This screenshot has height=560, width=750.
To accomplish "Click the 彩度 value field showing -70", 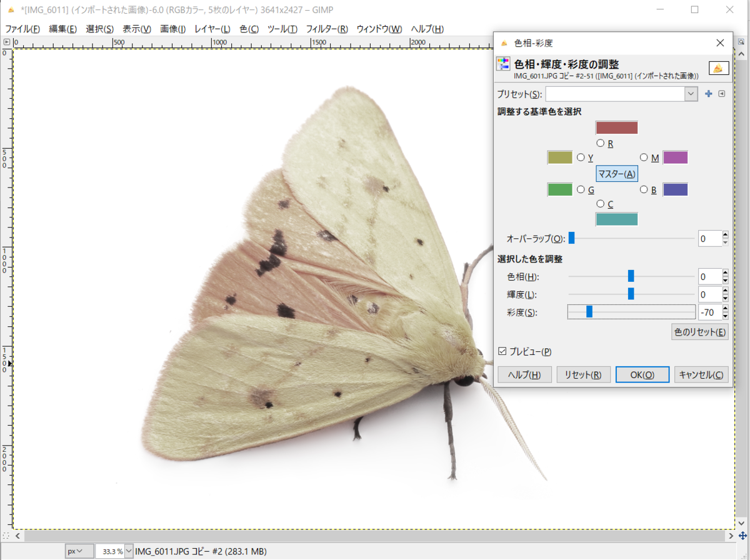I will pos(710,312).
